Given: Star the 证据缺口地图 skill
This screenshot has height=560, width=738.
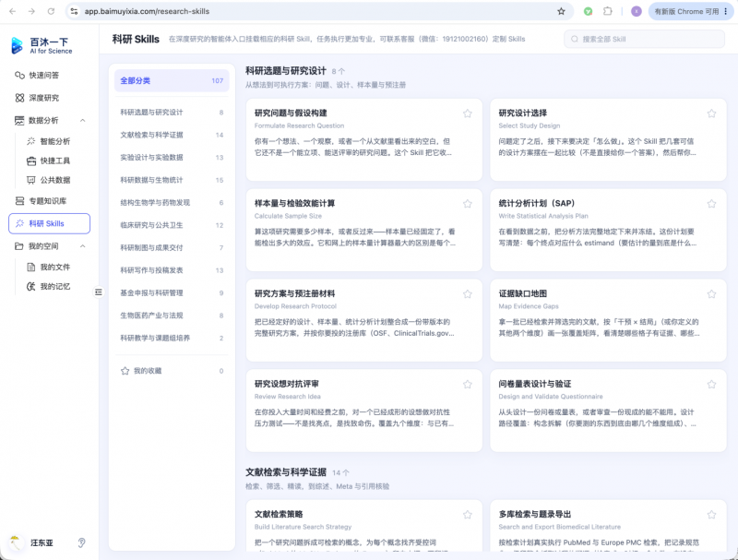Looking at the screenshot, I should point(711,294).
